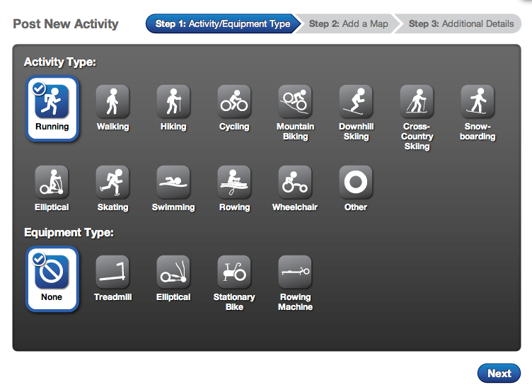
Task: Choose the Mountain Biking icon
Action: pyautogui.click(x=295, y=101)
